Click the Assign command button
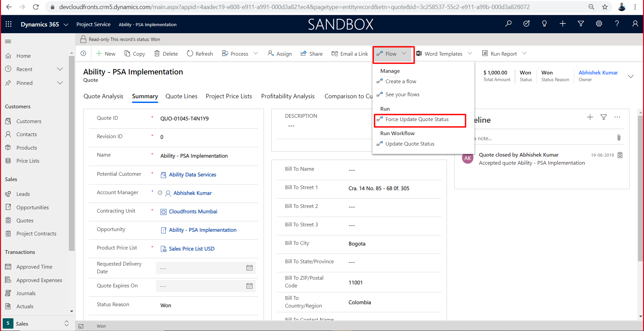 280,54
